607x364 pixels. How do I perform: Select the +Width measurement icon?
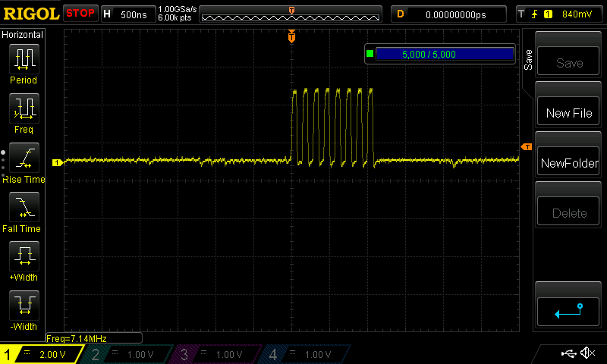[24, 256]
